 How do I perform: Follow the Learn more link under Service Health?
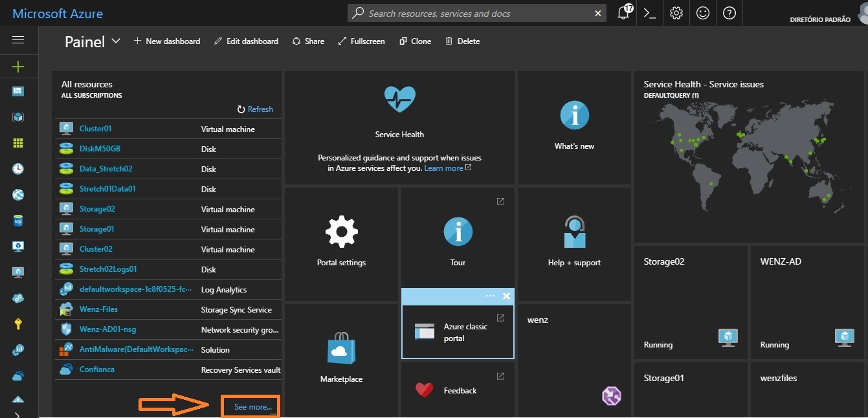coord(448,168)
